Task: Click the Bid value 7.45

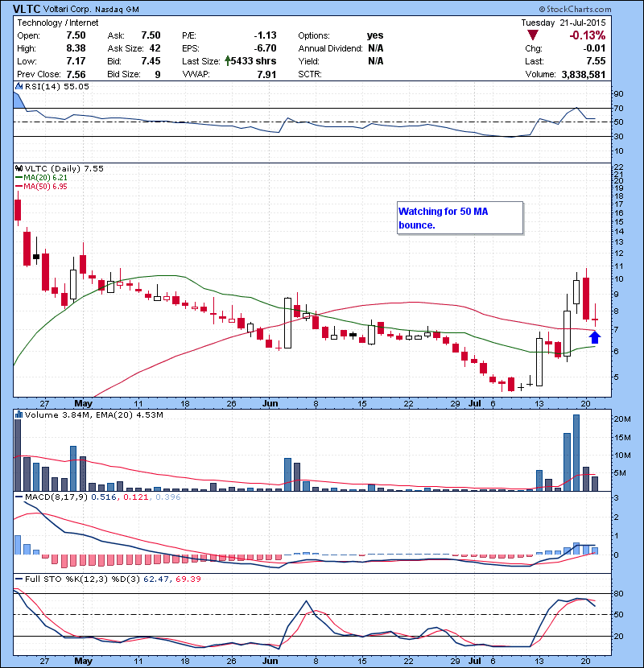Action: coord(151,61)
